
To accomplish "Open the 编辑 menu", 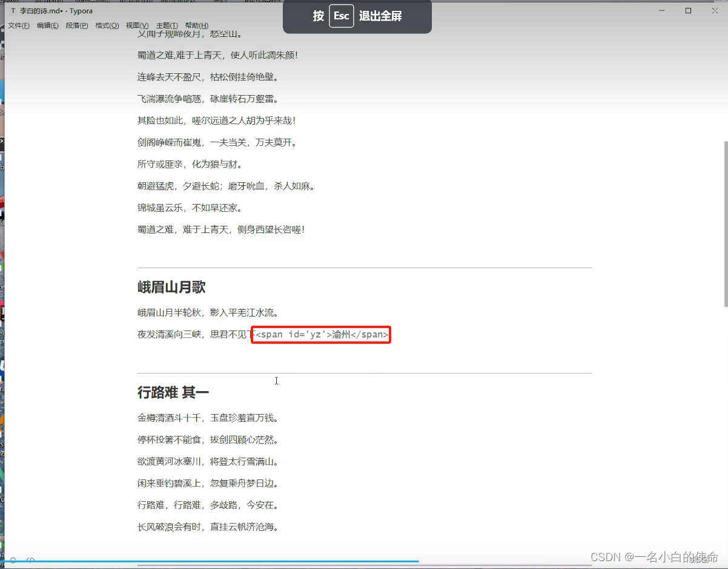I will click(47, 25).
